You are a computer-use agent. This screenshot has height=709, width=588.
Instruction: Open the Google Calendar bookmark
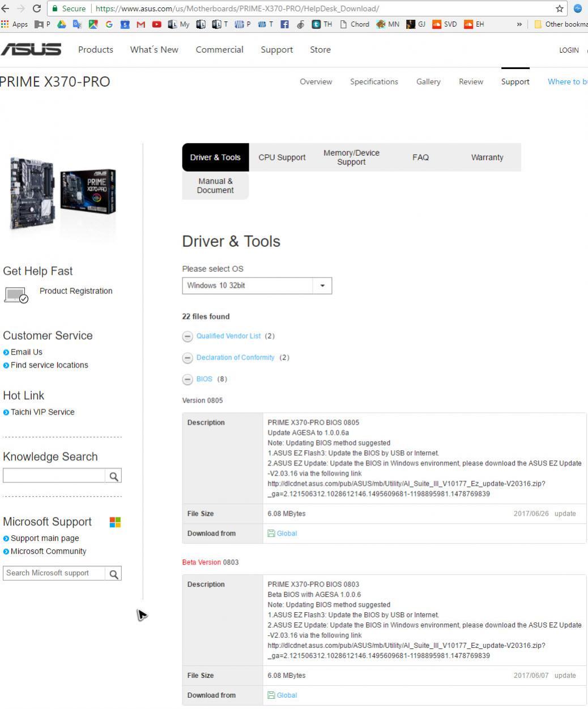(x=125, y=24)
